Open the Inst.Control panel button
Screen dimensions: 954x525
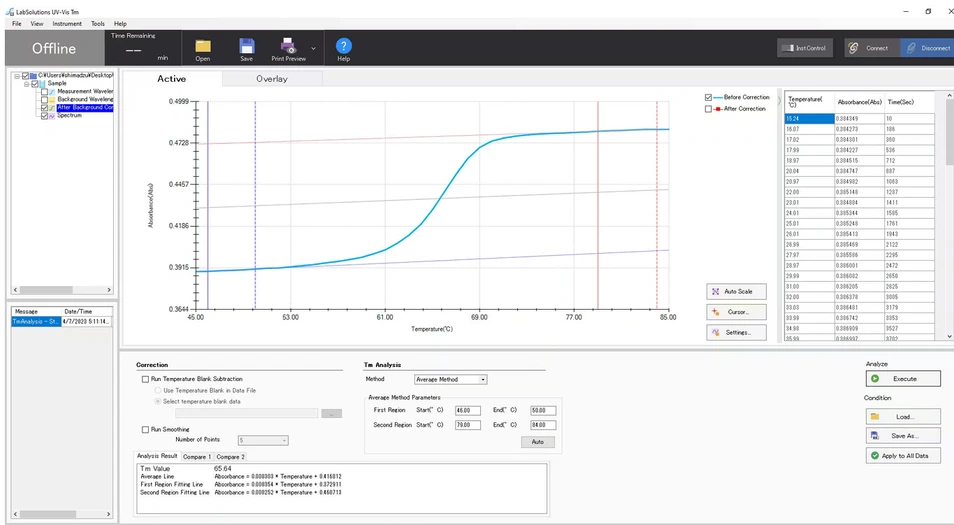pyautogui.click(x=805, y=48)
